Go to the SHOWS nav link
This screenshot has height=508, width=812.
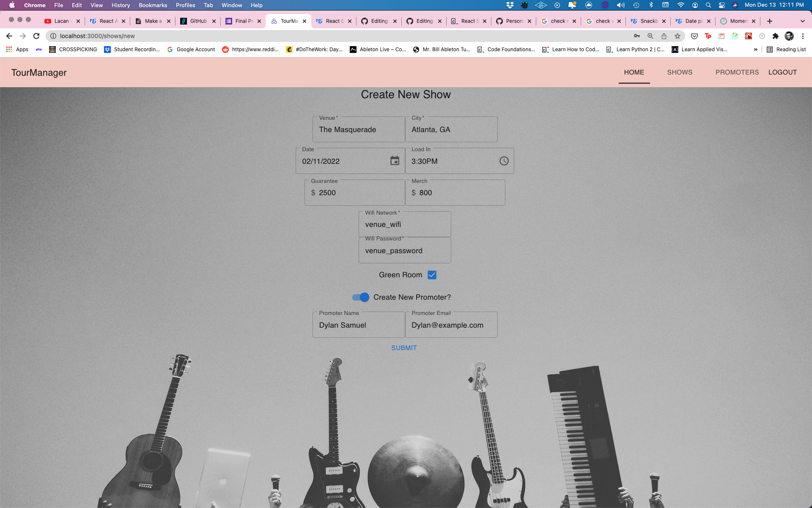[x=680, y=72]
